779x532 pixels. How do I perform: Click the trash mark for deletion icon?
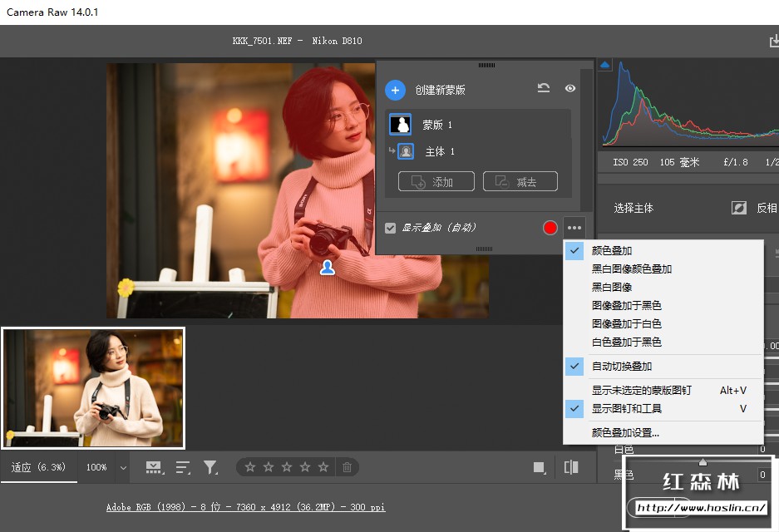coord(348,467)
